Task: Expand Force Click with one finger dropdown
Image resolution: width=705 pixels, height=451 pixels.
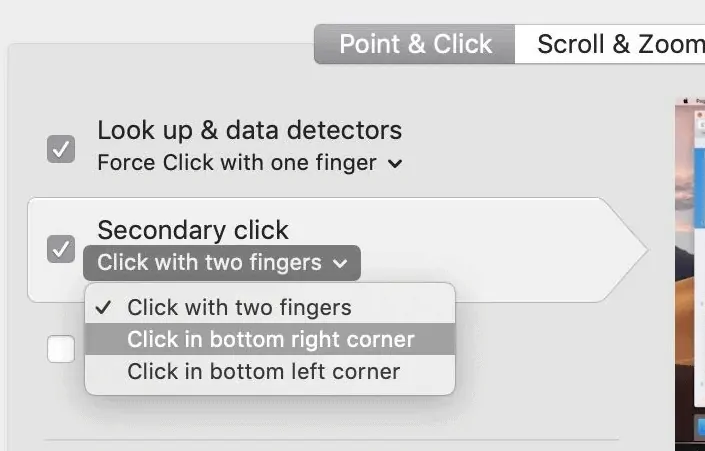Action: (x=249, y=163)
